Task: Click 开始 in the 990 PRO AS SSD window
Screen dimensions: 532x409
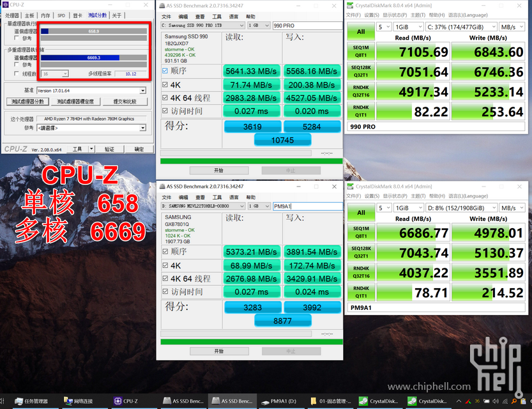Action: (219, 171)
